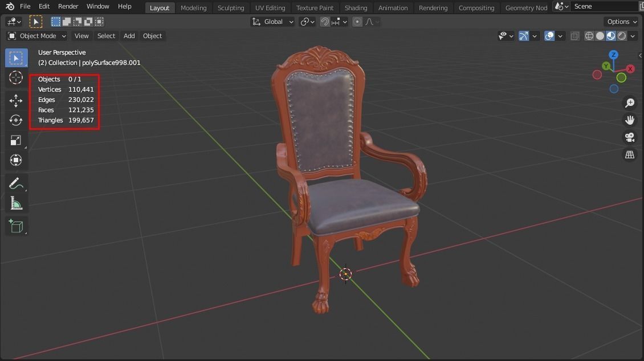Open the viewport View menu
The image size is (644, 361).
coord(81,36)
